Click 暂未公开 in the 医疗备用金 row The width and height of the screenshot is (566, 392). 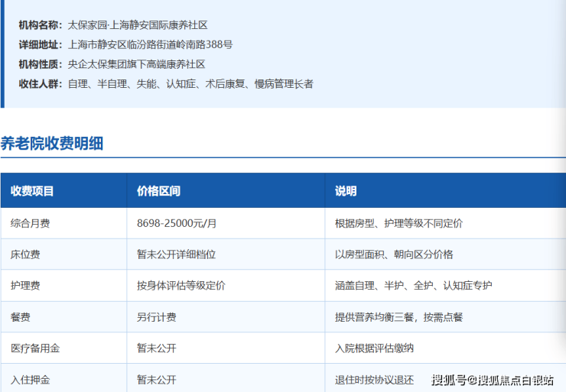coord(157,348)
